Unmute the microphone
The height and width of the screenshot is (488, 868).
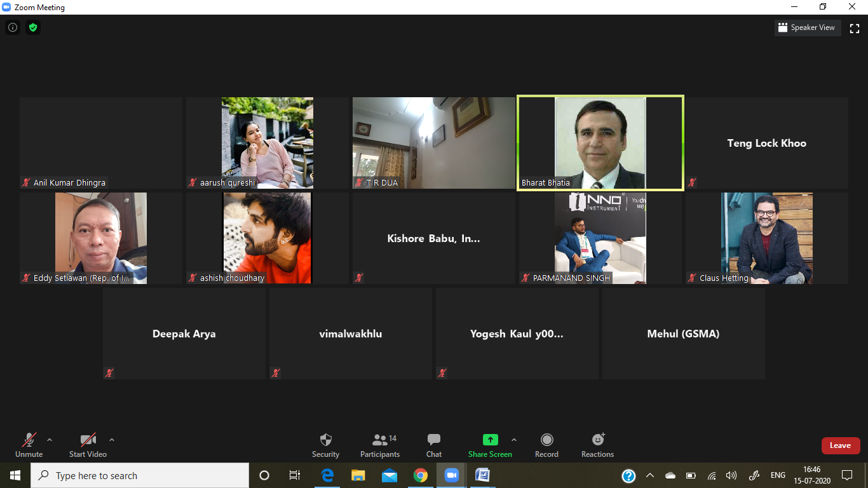(x=29, y=440)
